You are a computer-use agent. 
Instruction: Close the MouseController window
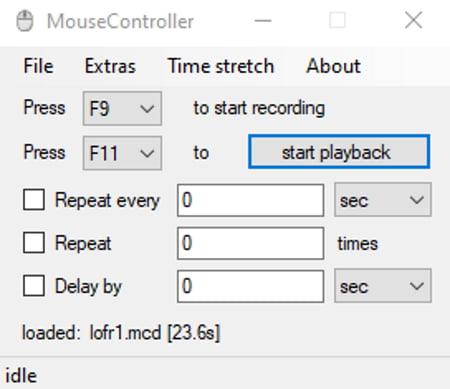point(413,21)
